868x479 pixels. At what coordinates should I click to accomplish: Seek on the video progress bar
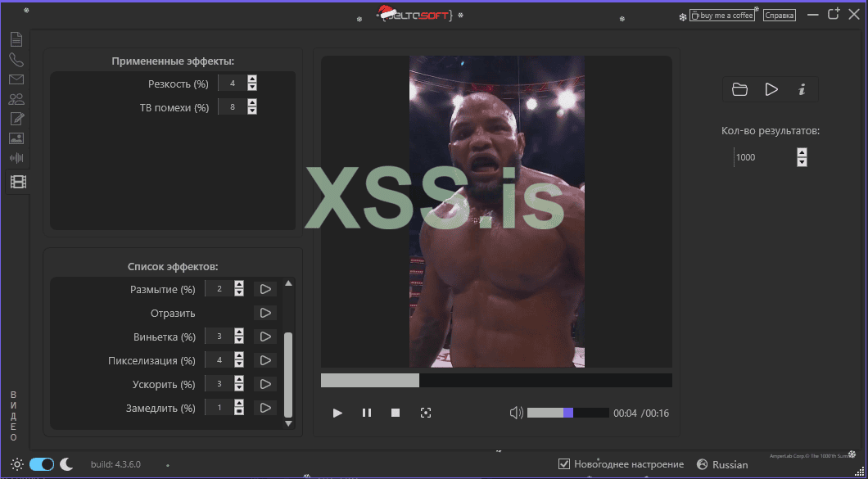496,381
